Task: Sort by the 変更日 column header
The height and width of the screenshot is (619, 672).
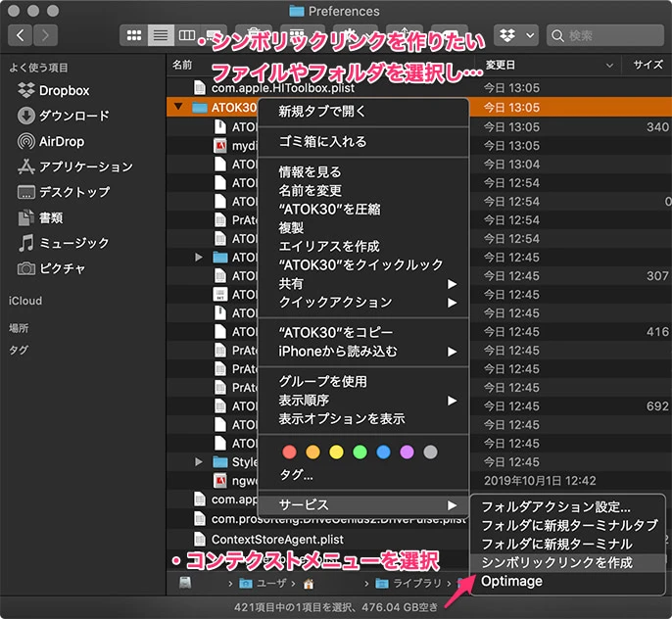Action: coord(500,65)
